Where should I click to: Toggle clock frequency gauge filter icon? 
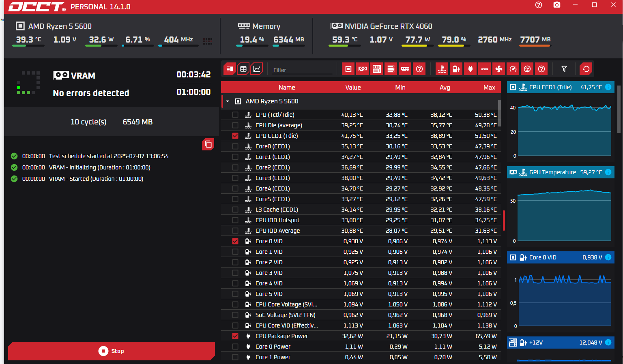[513, 69]
